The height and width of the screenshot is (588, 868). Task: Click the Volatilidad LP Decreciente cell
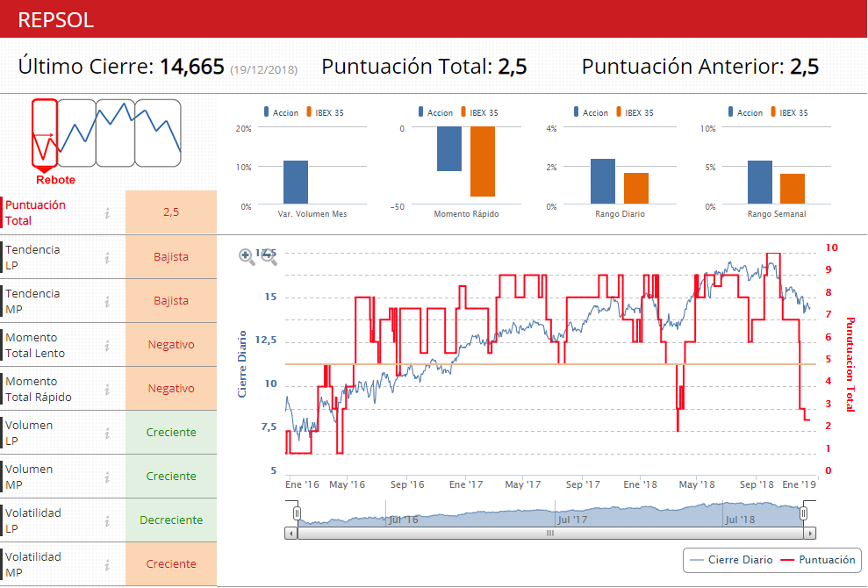(171, 520)
